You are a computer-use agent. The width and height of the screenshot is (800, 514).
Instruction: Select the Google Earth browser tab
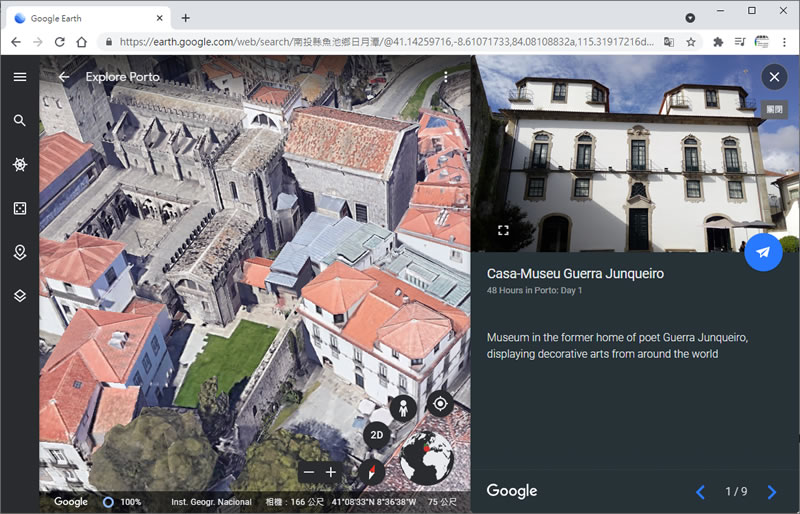coord(88,18)
